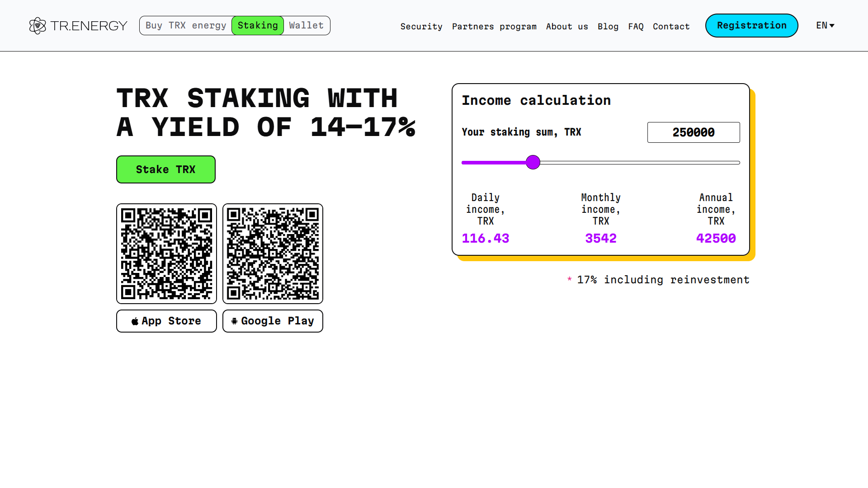Click the Google Play QR code

pyautogui.click(x=273, y=253)
